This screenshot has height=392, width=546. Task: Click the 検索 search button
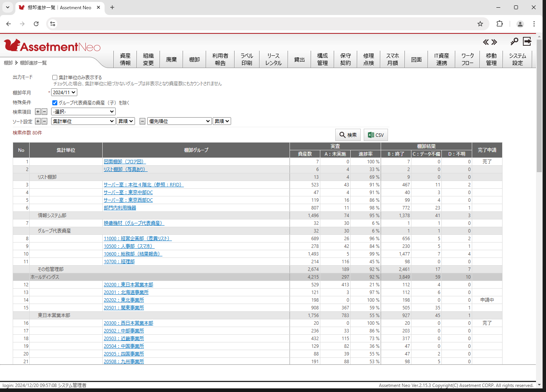pos(348,135)
